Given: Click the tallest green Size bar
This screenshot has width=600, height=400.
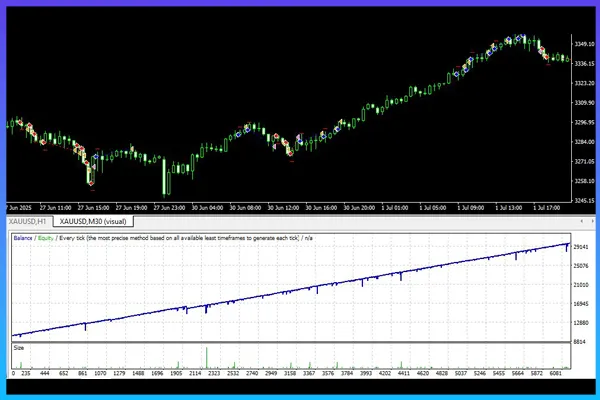Looking at the screenshot, I should (207, 356).
